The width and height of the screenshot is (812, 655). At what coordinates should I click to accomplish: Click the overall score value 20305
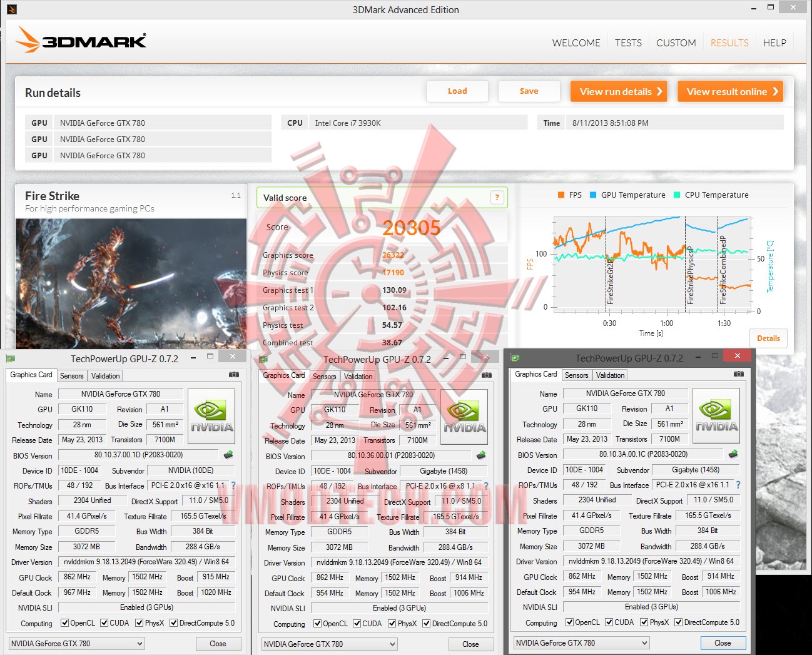[x=412, y=228]
